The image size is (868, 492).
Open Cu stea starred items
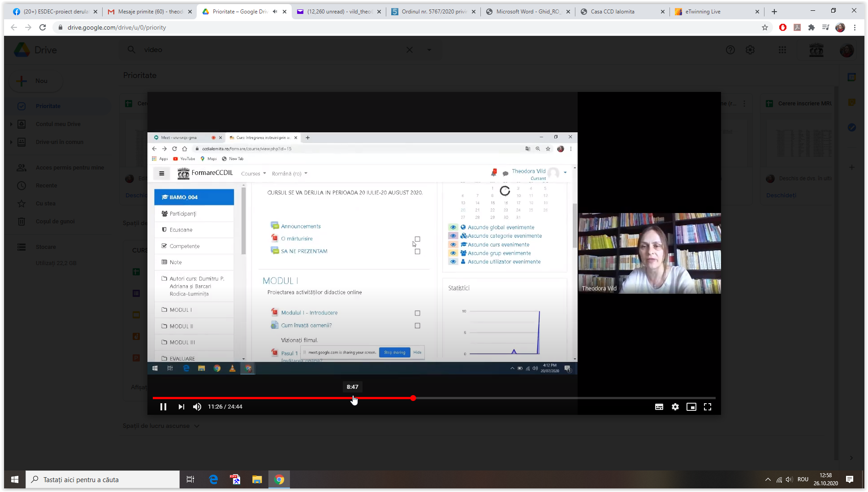coord(58,204)
